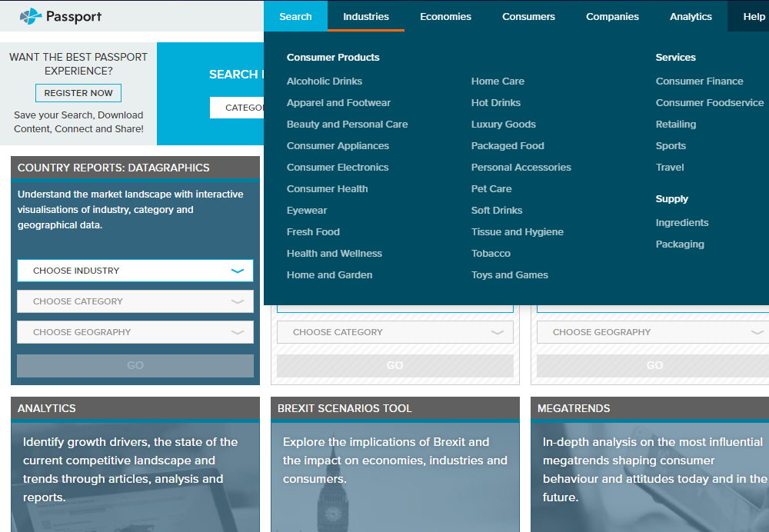Screen dimensions: 769x532
Task: Expand the Choose Industry dropdown in Datagraphics
Action: click(135, 271)
